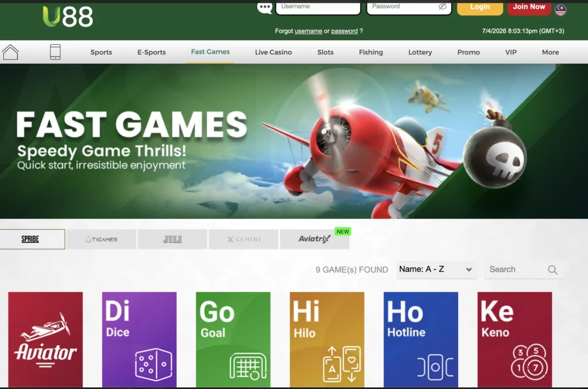Open the Fishing menu

coord(371,52)
